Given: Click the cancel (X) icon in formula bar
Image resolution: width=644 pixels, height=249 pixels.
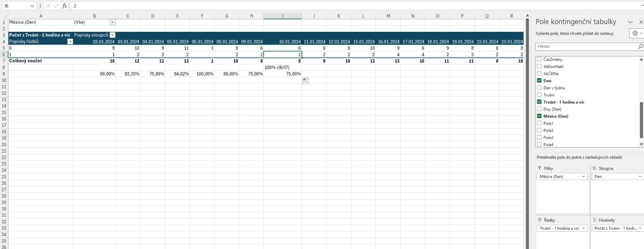Looking at the screenshot, I should (x=48, y=6).
